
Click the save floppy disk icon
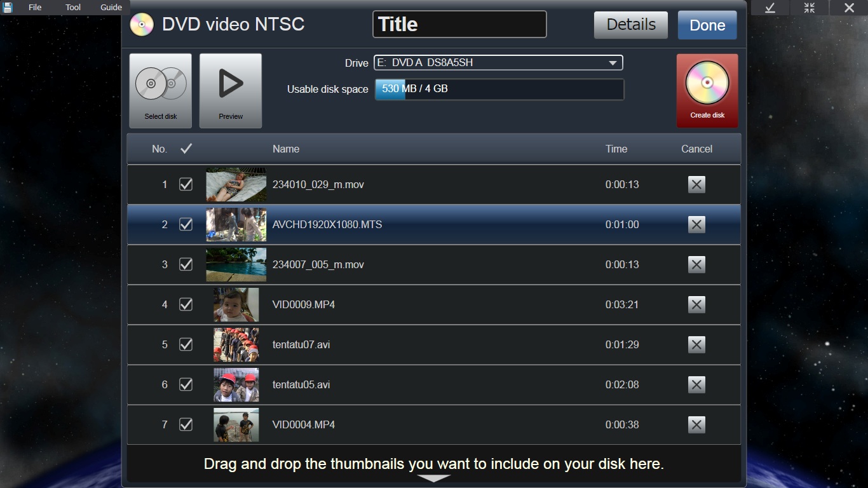coord(8,8)
